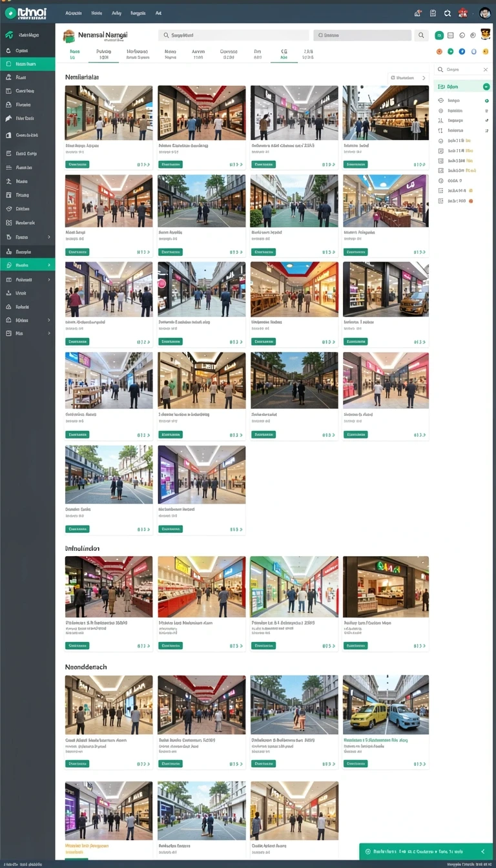Click the store icon beside the page title
The image size is (496, 868).
(69, 36)
